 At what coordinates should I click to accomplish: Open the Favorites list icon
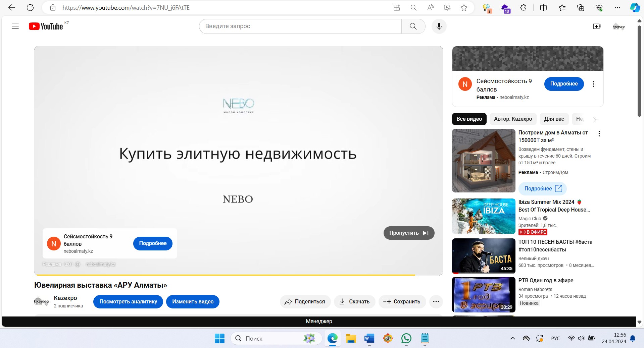coord(562,8)
